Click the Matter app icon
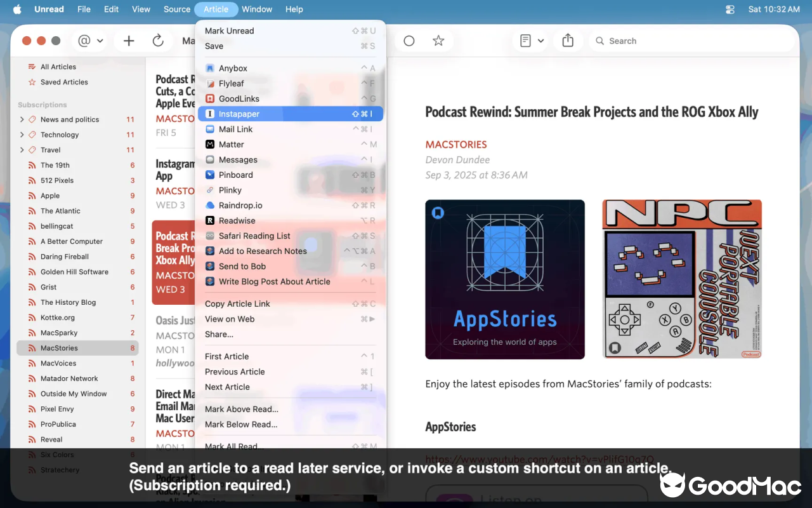This screenshot has height=508, width=812. [210, 144]
